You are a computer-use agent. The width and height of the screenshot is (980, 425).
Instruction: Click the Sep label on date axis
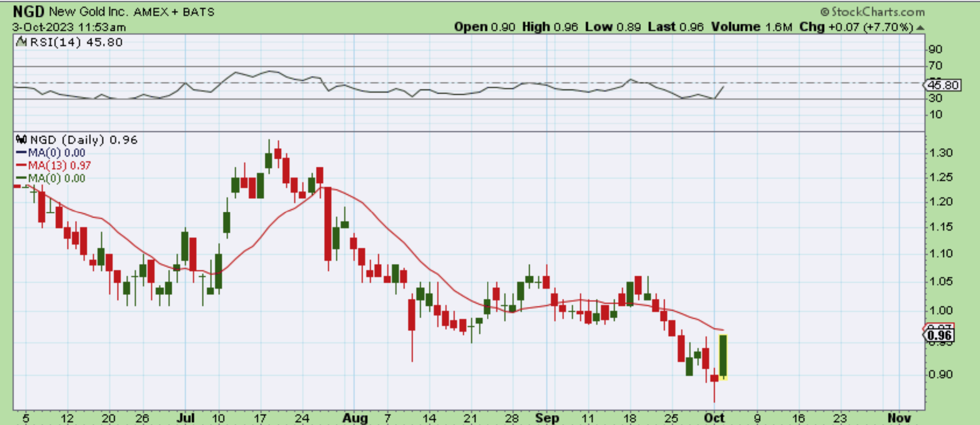coord(546,418)
